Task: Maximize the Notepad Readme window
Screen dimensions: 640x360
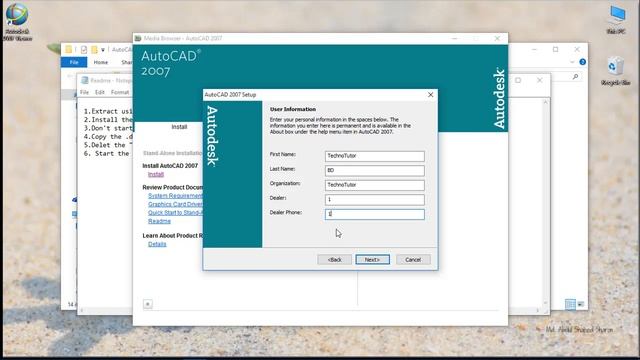Action: (x=518, y=80)
